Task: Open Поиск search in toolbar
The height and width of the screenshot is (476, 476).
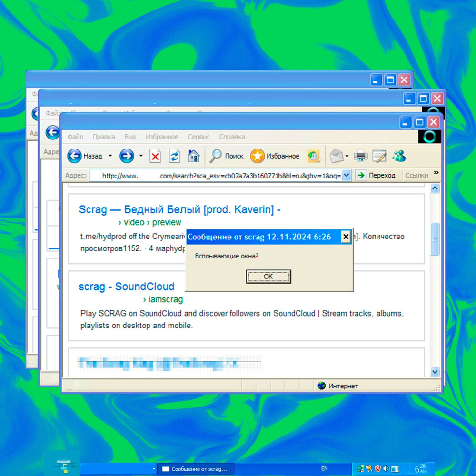Action: coord(227,156)
